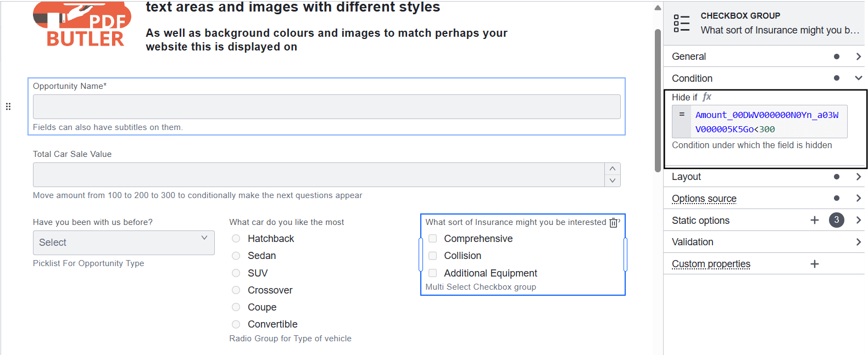Expand the General section
The image size is (868, 355).
click(x=858, y=57)
